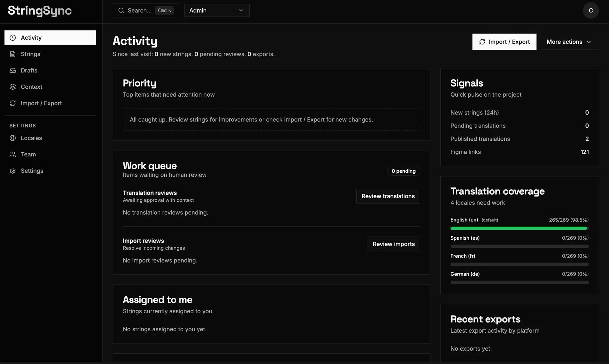
Task: Open Locales settings page
Action: [x=50, y=138]
